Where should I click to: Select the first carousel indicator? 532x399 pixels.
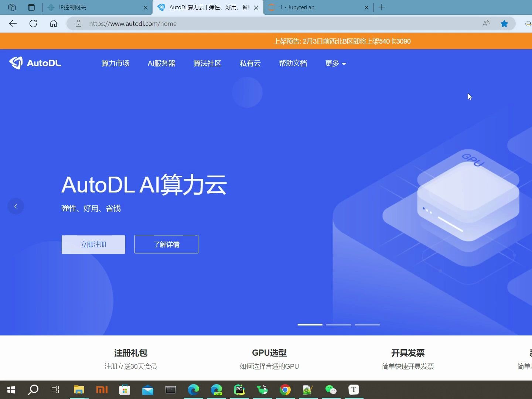pos(310,324)
